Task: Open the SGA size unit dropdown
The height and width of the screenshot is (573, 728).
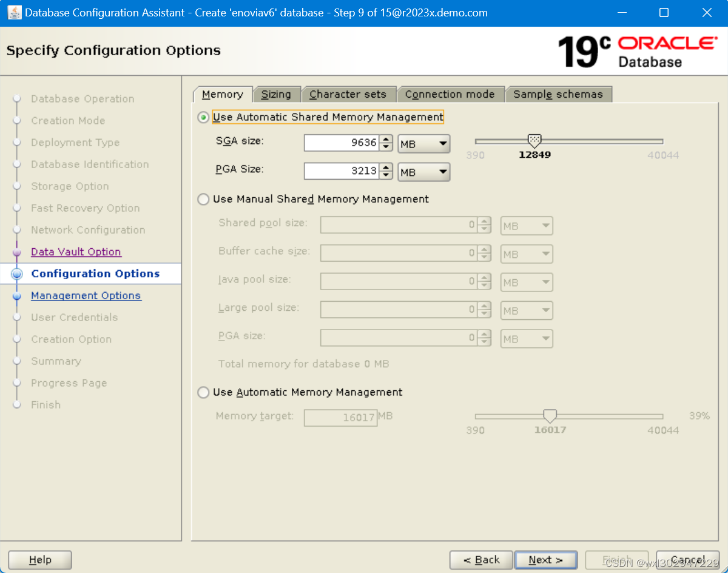Action: coord(424,144)
